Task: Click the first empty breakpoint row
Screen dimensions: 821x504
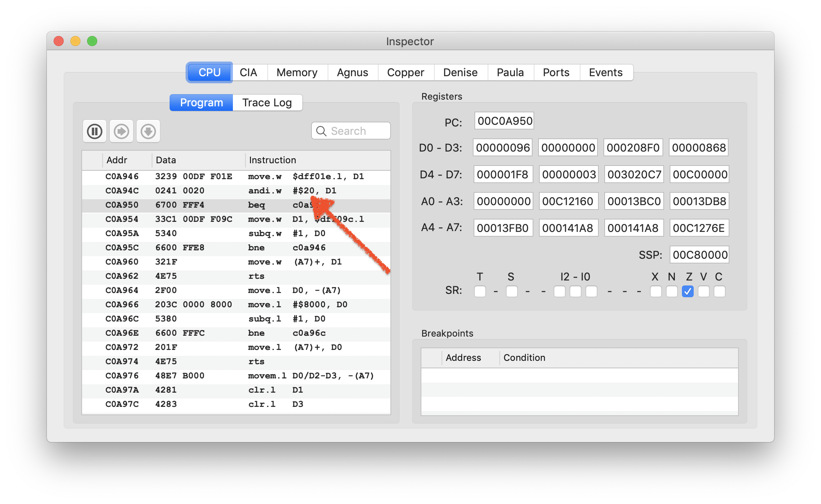Action: 580,375
